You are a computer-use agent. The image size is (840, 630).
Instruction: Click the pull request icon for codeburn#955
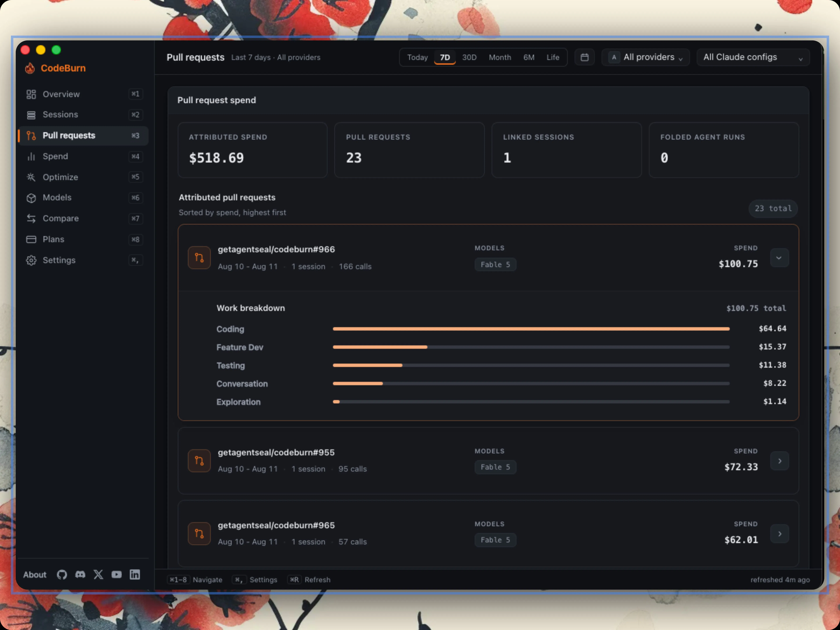(199, 461)
